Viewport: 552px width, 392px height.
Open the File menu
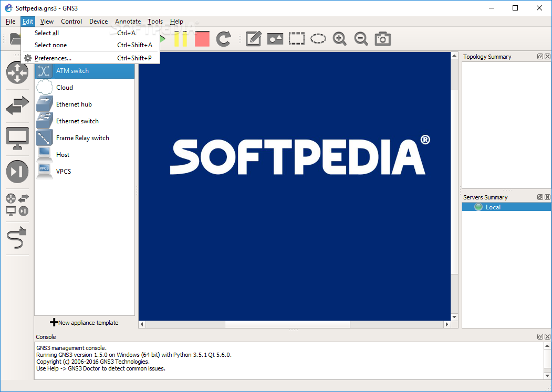pos(10,22)
